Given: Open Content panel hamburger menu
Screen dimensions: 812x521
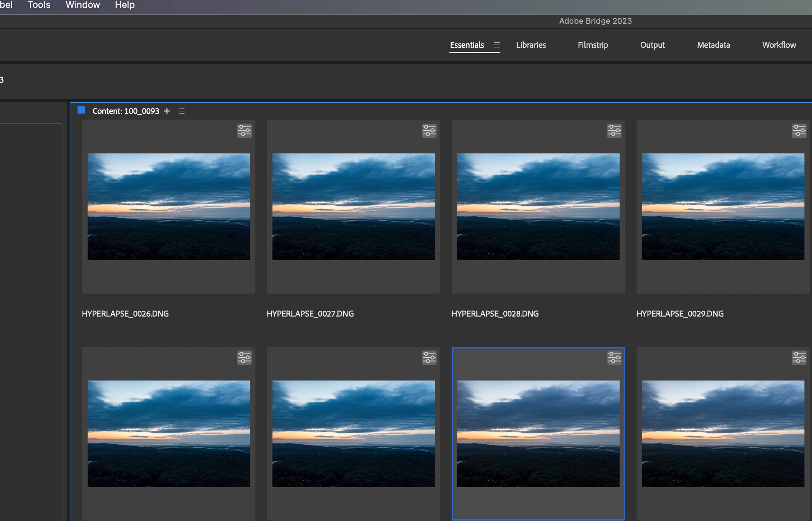Looking at the screenshot, I should [182, 111].
